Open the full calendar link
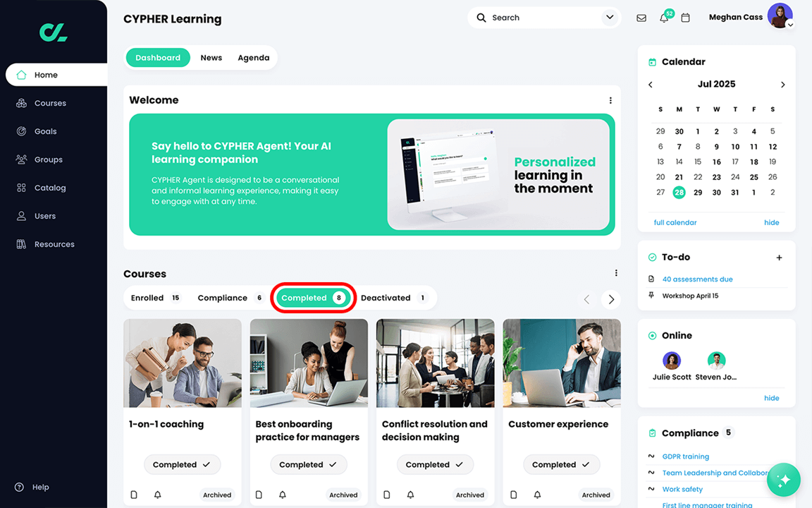Image resolution: width=812 pixels, height=508 pixels. pyautogui.click(x=675, y=222)
